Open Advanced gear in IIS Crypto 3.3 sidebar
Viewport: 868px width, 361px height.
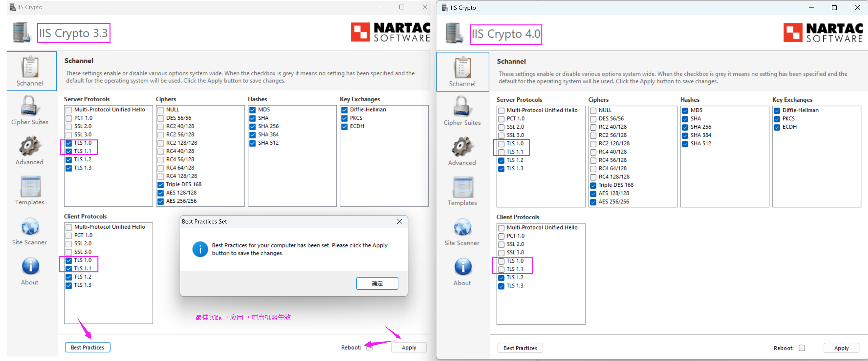(x=30, y=150)
